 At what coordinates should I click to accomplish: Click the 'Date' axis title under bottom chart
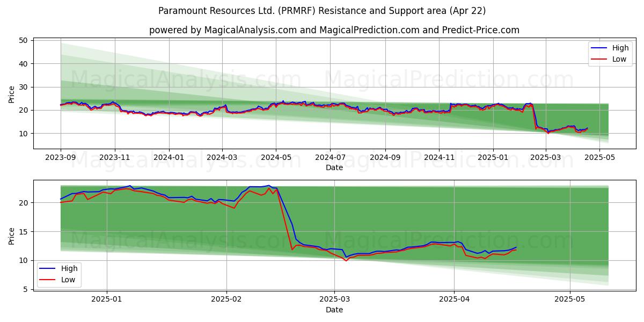click(334, 310)
